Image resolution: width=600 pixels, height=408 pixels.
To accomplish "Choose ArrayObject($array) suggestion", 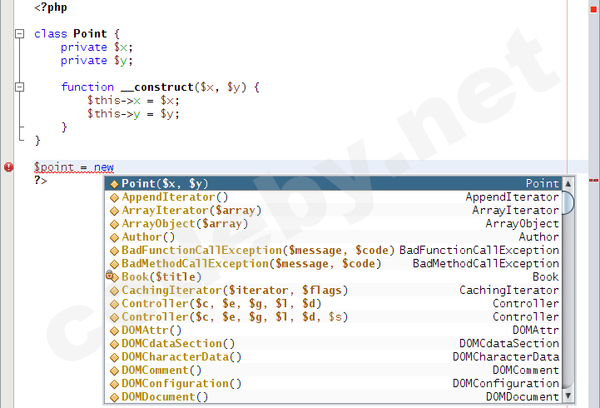I will coord(333,224).
